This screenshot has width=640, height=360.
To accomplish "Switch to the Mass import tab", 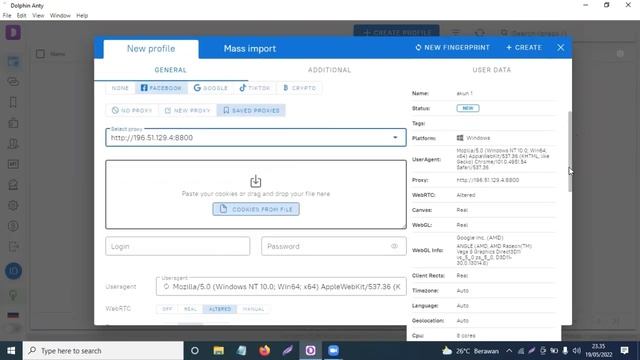I will (250, 49).
